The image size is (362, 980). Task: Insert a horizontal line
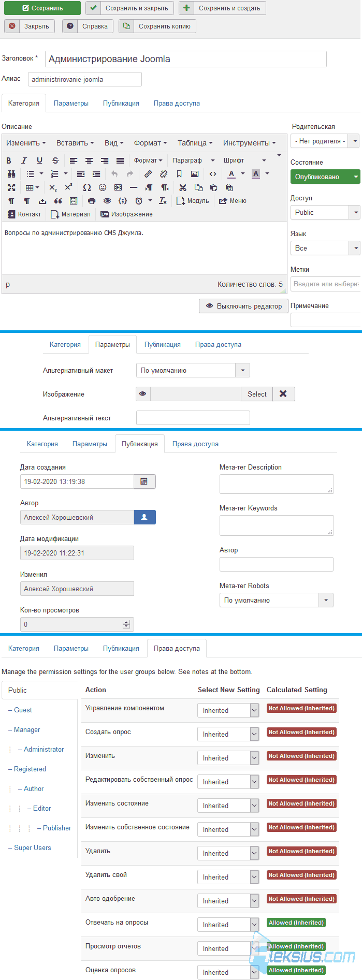tap(134, 187)
